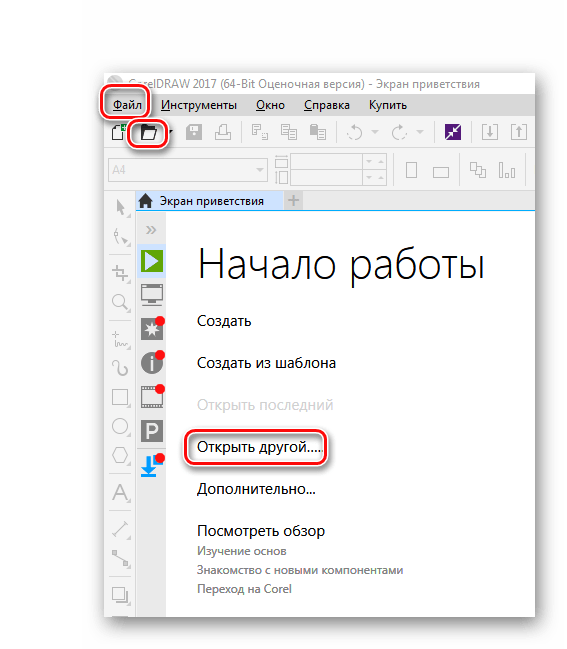Image resolution: width=567 pixels, height=649 pixels.
Task: Select the Text tool in toolbox
Action: [120, 493]
